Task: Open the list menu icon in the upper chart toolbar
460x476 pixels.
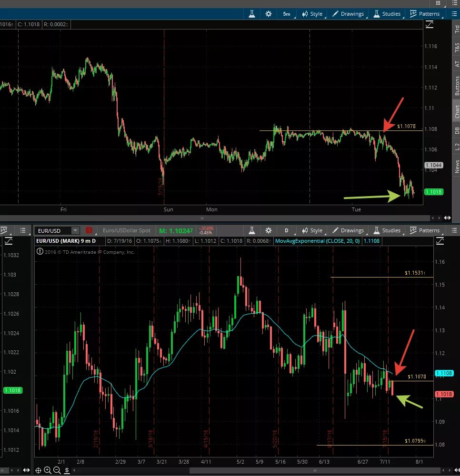Action: tap(454, 14)
